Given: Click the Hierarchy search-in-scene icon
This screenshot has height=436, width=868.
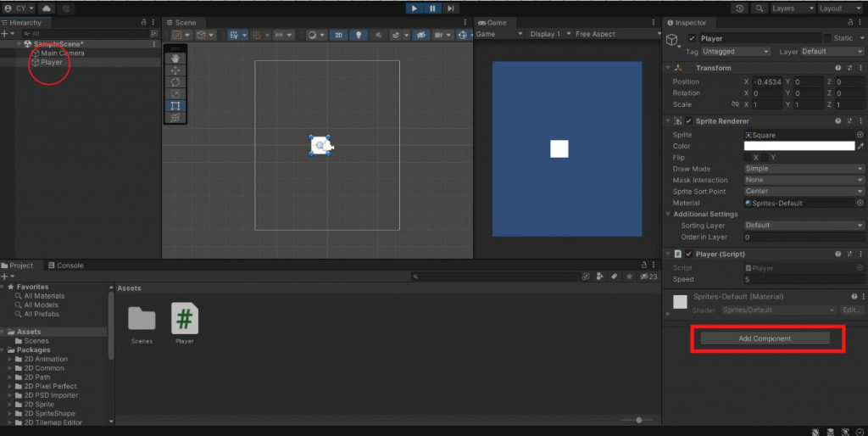Looking at the screenshot, I should tap(154, 34).
